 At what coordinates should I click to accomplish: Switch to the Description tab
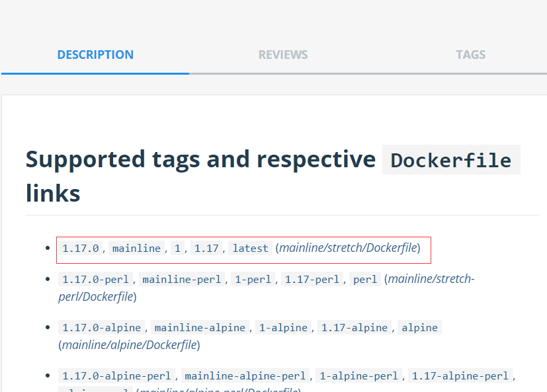point(95,55)
